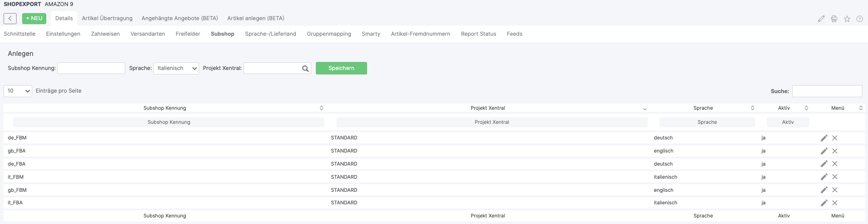The image size is (868, 224).
Task: Click the Suche search input field
Action: pyautogui.click(x=827, y=91)
